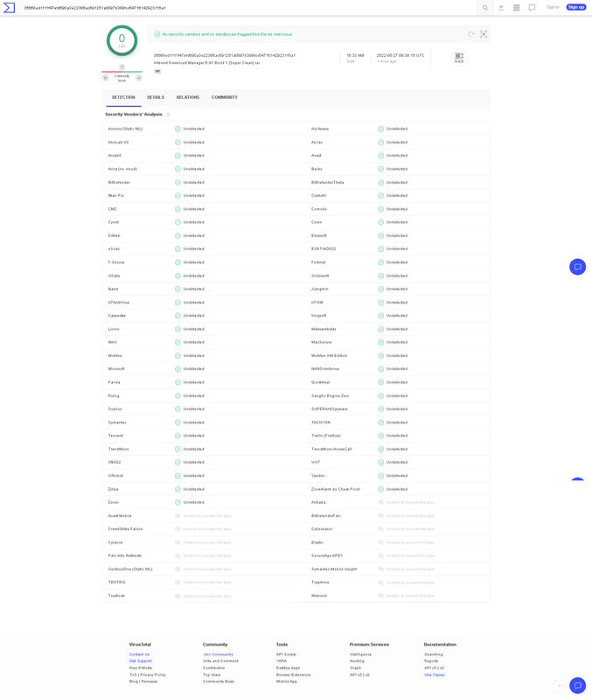Vote malicious with the X community icon
This screenshot has width=592, height=700.
[105, 78]
